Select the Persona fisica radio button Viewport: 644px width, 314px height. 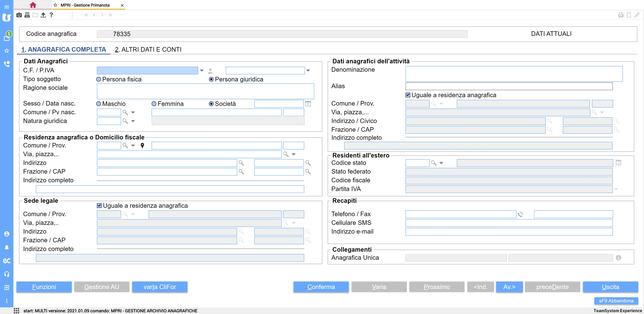click(x=99, y=79)
